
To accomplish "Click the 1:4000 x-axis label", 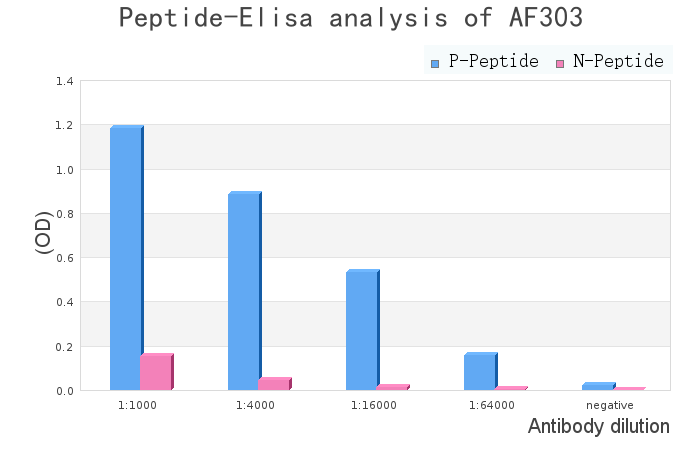I will pos(256,405).
